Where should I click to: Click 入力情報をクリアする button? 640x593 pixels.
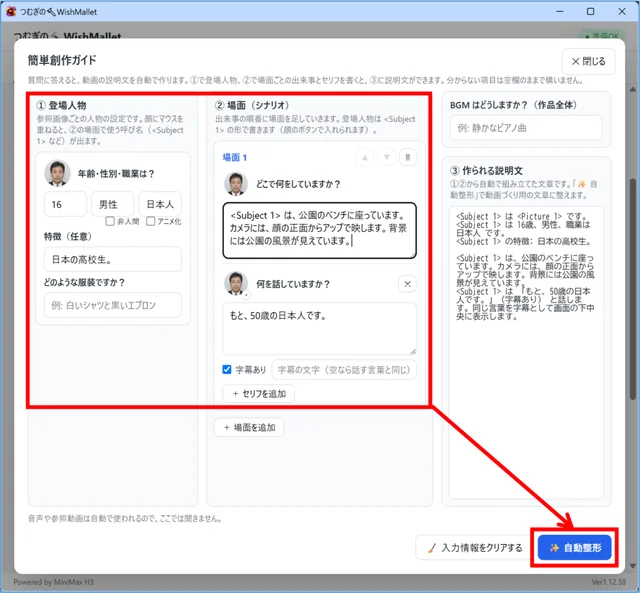point(474,548)
